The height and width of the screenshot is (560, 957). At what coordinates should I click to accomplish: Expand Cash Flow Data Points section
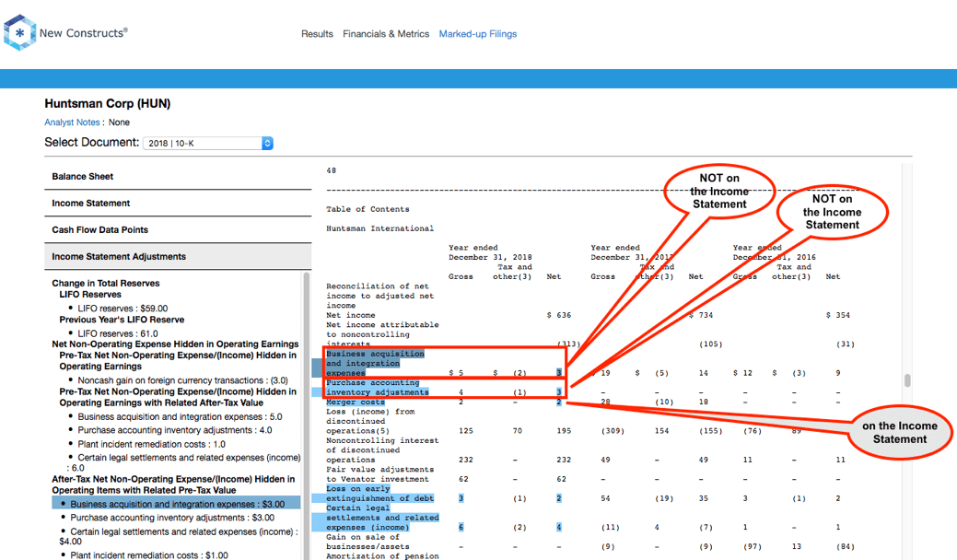tap(178, 230)
